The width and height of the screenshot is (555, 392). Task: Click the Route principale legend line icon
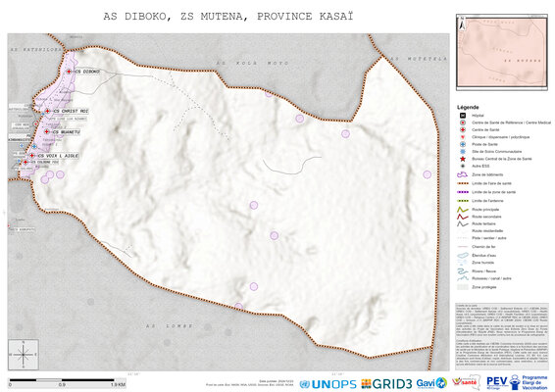point(462,210)
